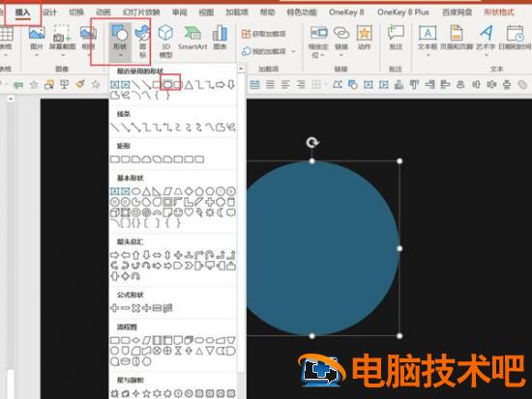Switch to the Design tab
Image resolution: width=532 pixels, height=399 pixels.
tap(49, 13)
